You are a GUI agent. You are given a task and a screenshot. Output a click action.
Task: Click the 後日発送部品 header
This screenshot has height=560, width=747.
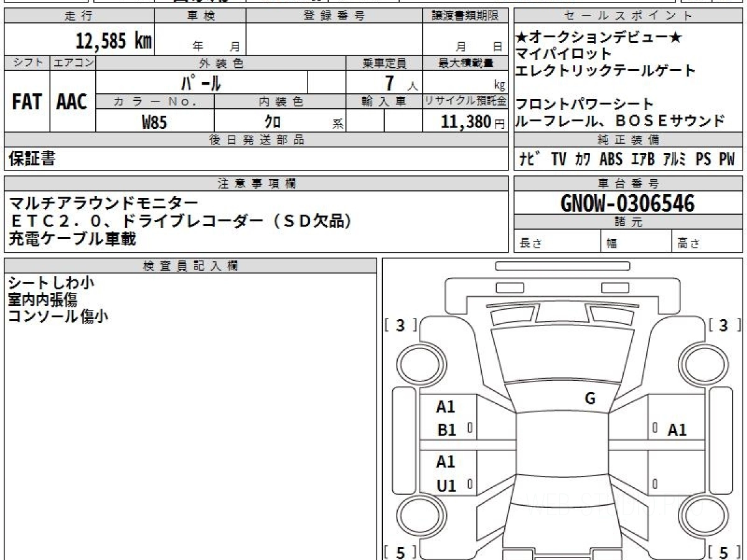tap(256, 140)
